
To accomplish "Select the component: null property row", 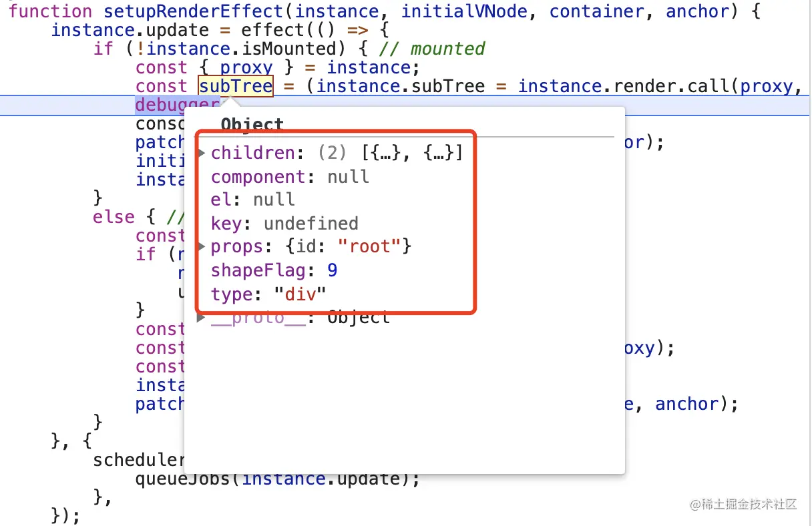I will (x=290, y=177).
